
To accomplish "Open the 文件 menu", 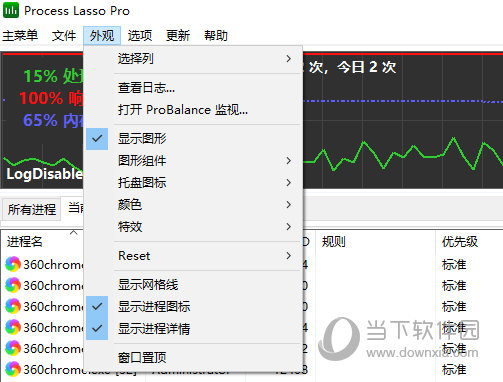I will click(x=64, y=35).
